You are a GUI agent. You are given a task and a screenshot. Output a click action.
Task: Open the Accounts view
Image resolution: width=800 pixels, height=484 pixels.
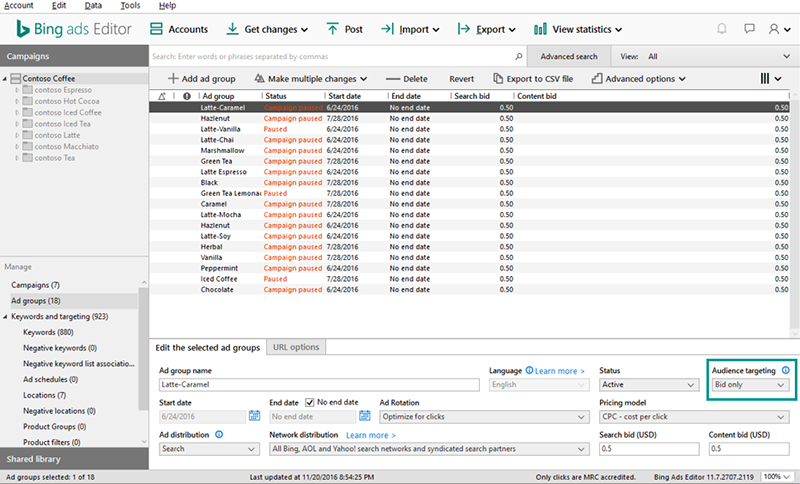click(179, 29)
